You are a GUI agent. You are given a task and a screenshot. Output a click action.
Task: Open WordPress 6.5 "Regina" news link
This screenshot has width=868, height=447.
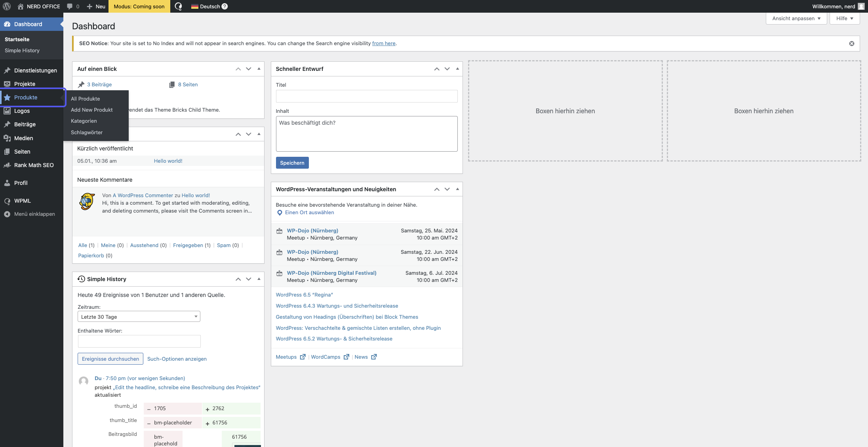305,295
